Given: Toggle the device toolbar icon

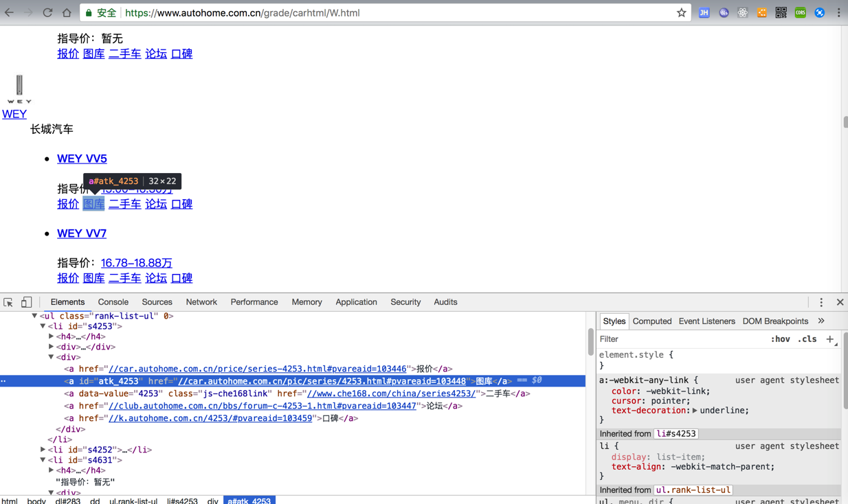Looking at the screenshot, I should (26, 302).
